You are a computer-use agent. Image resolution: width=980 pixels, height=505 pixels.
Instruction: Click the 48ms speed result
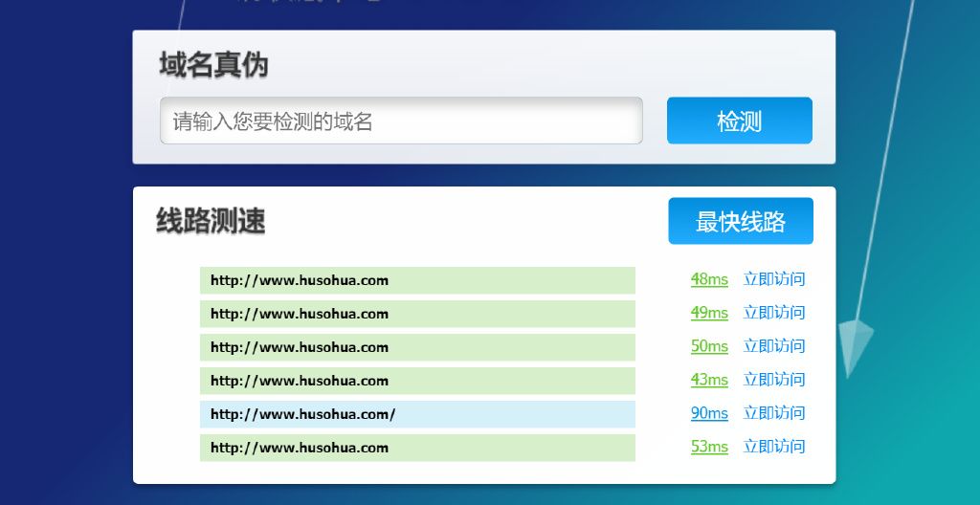[709, 279]
